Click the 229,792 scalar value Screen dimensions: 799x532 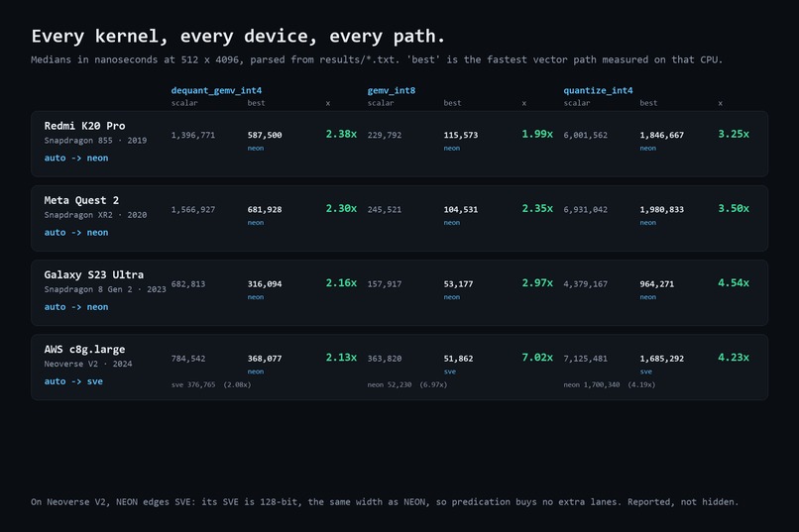385,135
